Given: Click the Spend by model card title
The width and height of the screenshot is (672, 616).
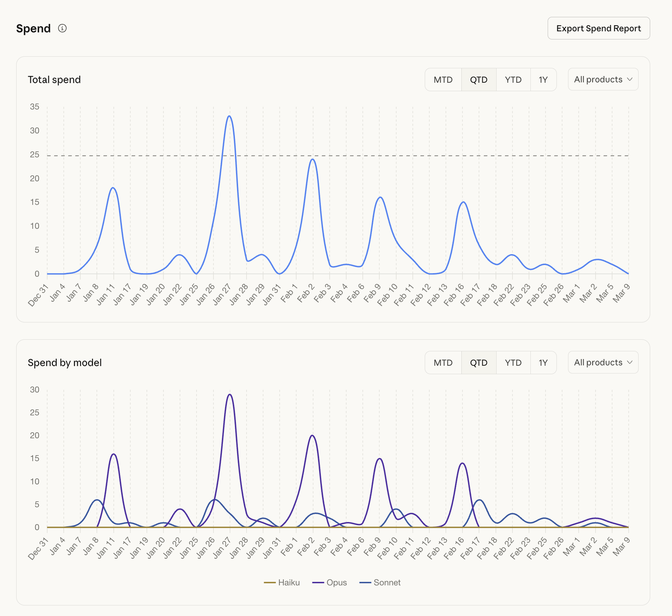Looking at the screenshot, I should tap(65, 363).
